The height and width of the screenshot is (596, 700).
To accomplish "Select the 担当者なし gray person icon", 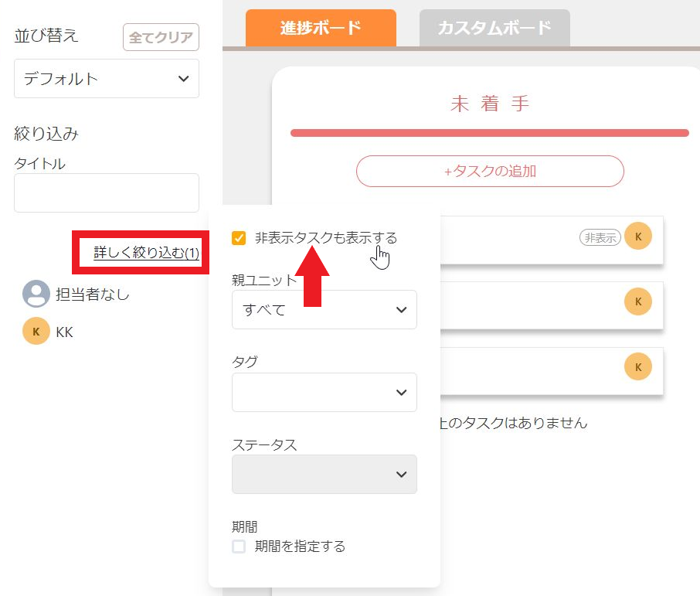I will pyautogui.click(x=36, y=294).
